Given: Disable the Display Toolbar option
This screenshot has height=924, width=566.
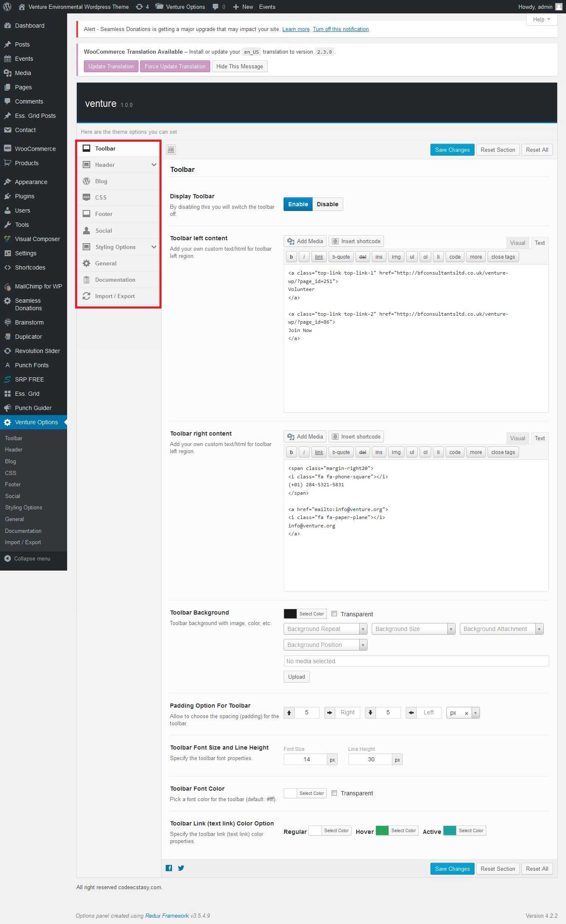Looking at the screenshot, I should [327, 204].
